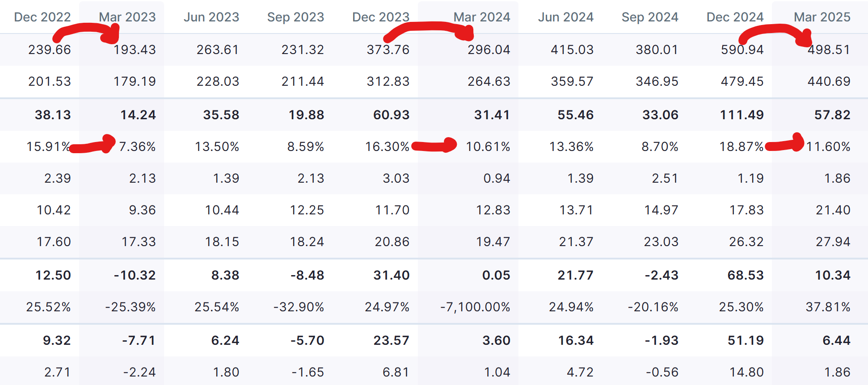Screen dimensions: 868x385
Task: Click the 498.51 value cell
Action: pos(829,50)
